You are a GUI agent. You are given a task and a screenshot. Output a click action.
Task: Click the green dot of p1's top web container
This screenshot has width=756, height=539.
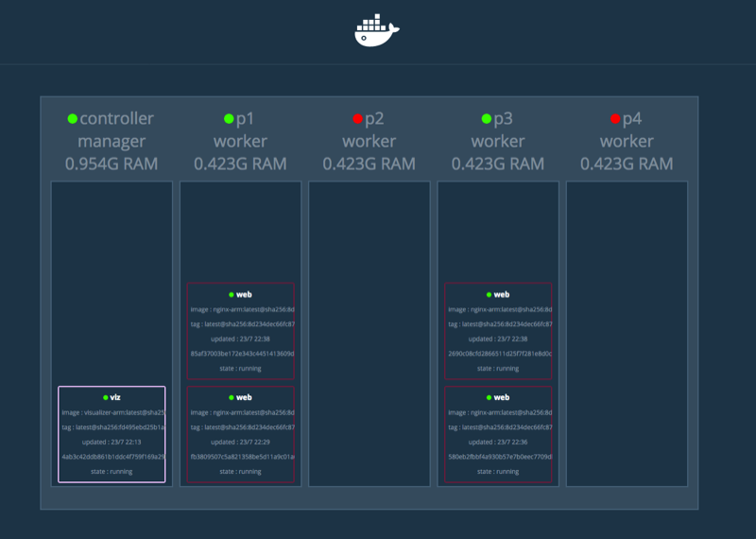point(230,295)
